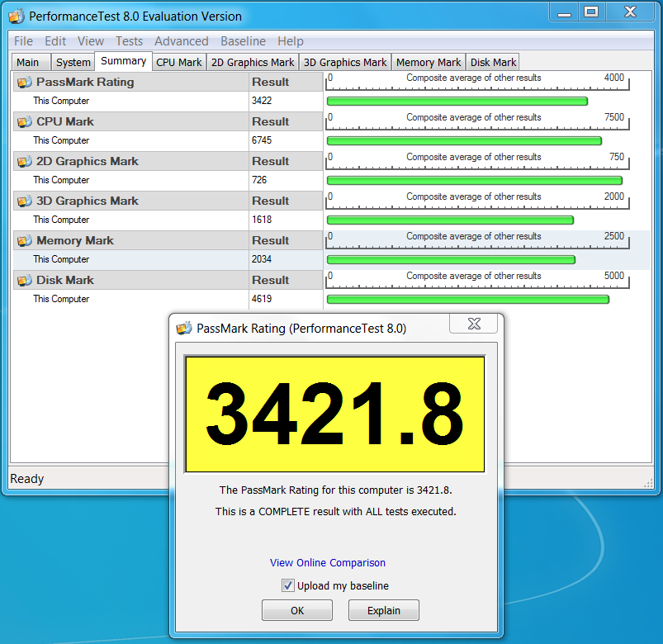The width and height of the screenshot is (663, 644).
Task: Open the Tests menu
Action: pyautogui.click(x=129, y=41)
